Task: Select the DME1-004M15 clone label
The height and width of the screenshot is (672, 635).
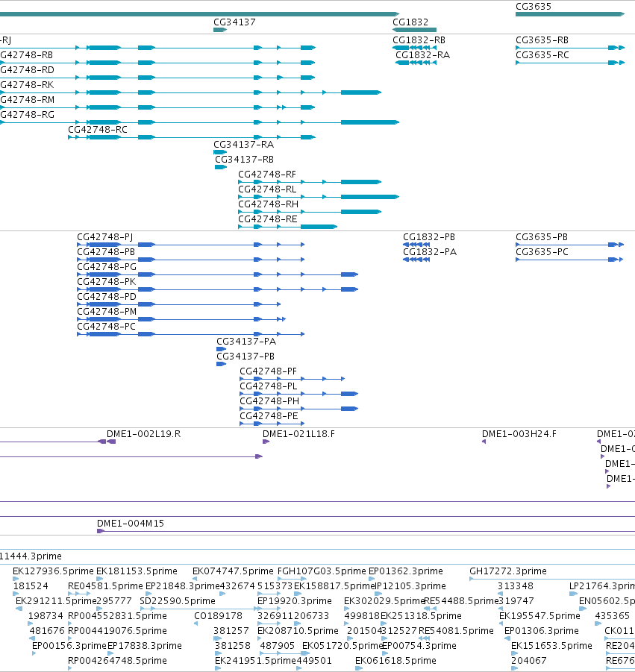Action: (131, 524)
